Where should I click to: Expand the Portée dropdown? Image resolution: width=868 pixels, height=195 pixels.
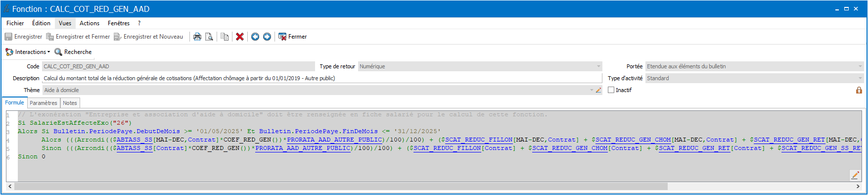860,66
